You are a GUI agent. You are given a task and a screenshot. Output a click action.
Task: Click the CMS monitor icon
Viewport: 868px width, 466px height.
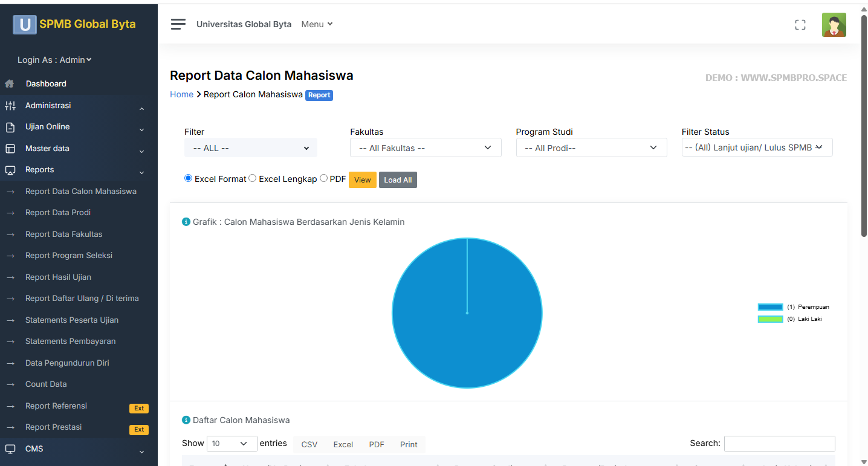[x=10, y=449]
